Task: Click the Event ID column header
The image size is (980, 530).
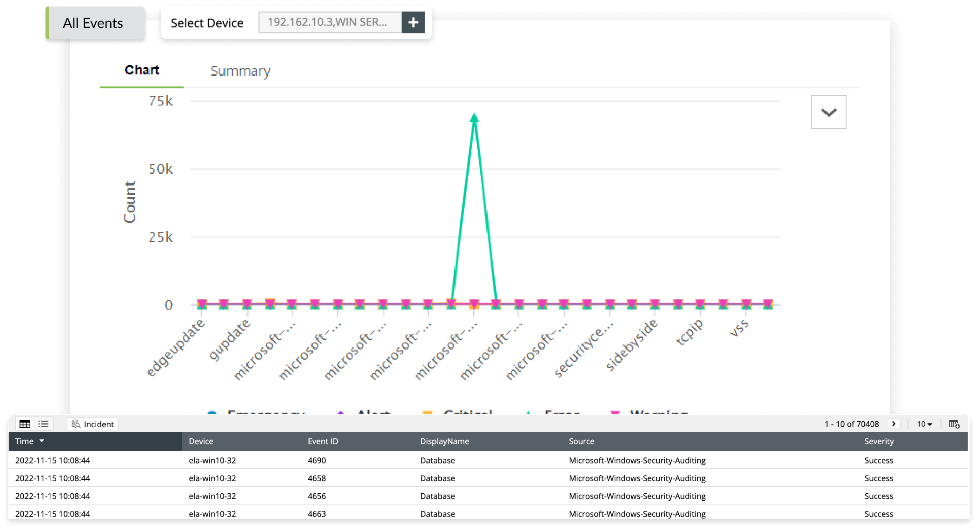Action: point(323,441)
